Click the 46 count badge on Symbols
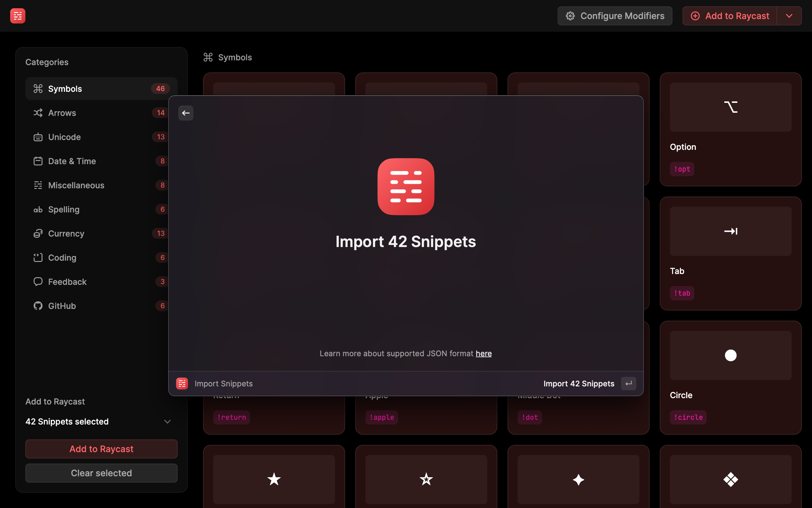Screen dimensions: 812x508 coord(160,89)
